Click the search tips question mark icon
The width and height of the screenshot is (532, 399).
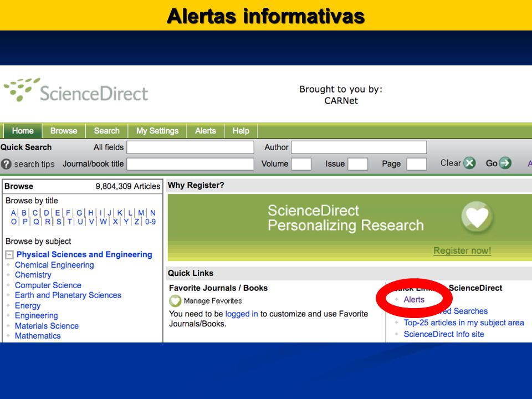pyautogui.click(x=6, y=164)
